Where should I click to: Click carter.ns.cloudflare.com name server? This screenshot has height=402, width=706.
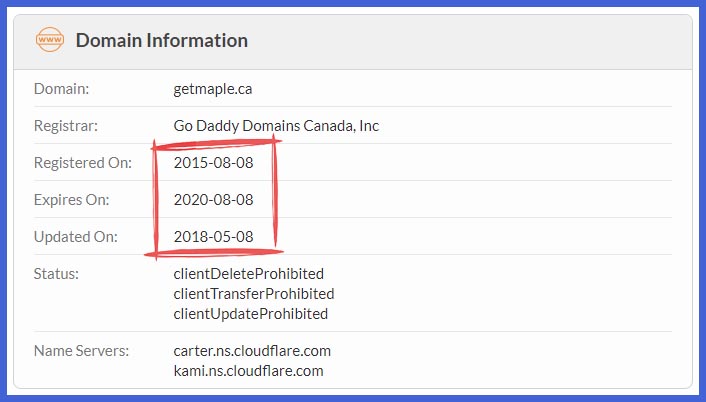(252, 351)
